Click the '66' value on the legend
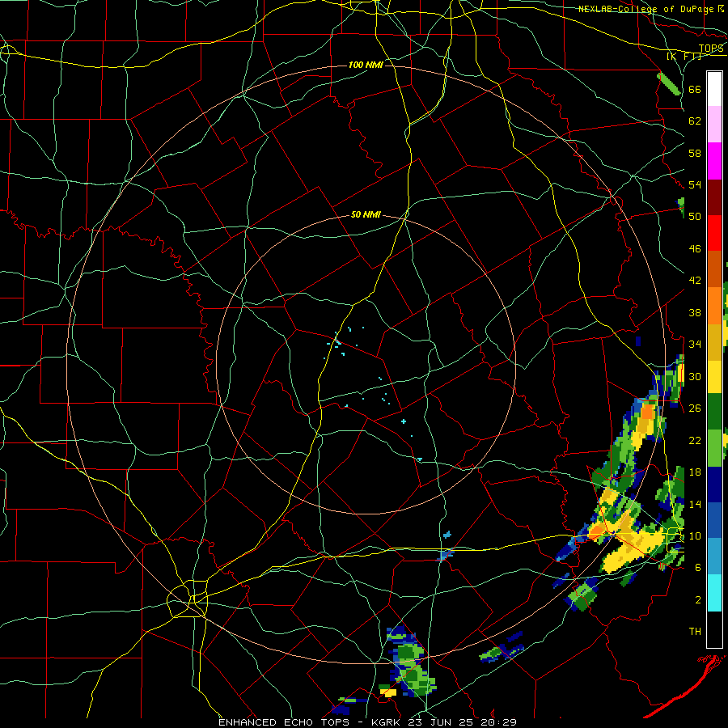Viewport: 728px width, 728px height. 695,89
